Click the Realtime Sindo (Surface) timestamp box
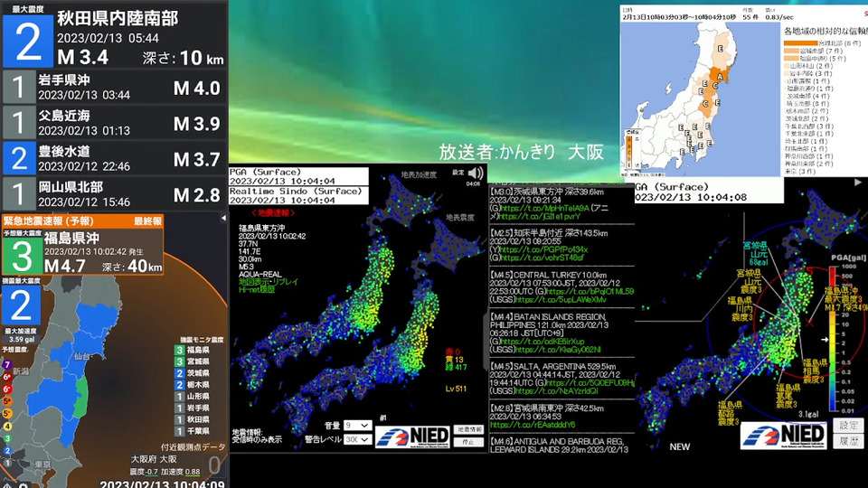This screenshot has height=488, width=868. [299, 195]
